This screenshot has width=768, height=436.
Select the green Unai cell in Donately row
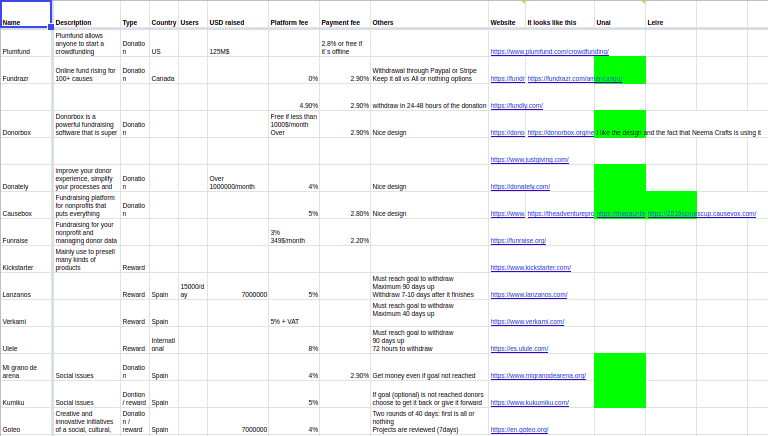tap(620, 178)
